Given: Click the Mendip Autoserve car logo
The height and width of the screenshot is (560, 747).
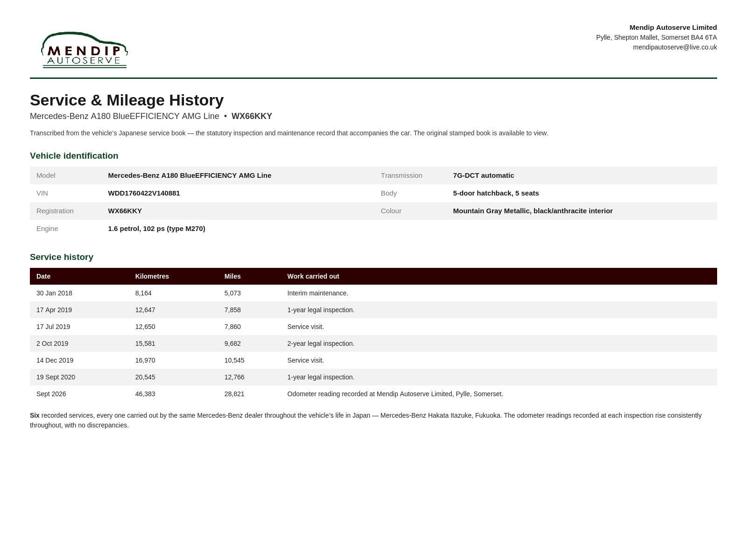Looking at the screenshot, I should [85, 50].
